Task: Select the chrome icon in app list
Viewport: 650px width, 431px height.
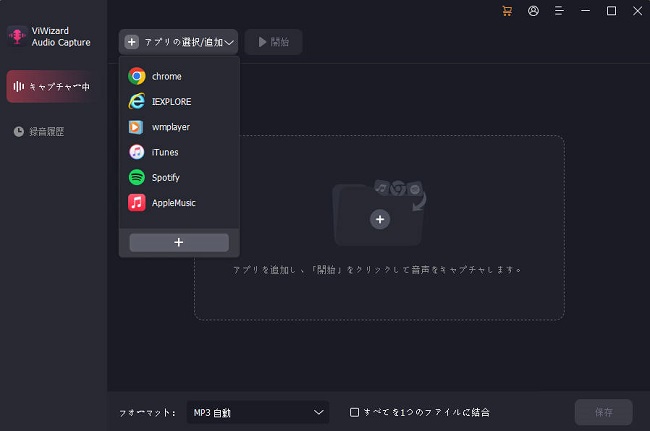Action: click(136, 76)
